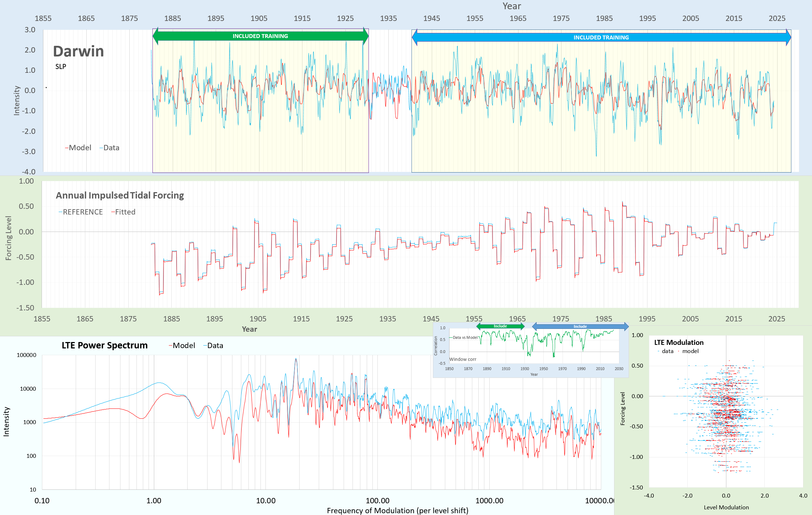The height and width of the screenshot is (515, 812).
Task: Click the Annual Impulsed Tidal Forcing title
Action: pos(120,196)
